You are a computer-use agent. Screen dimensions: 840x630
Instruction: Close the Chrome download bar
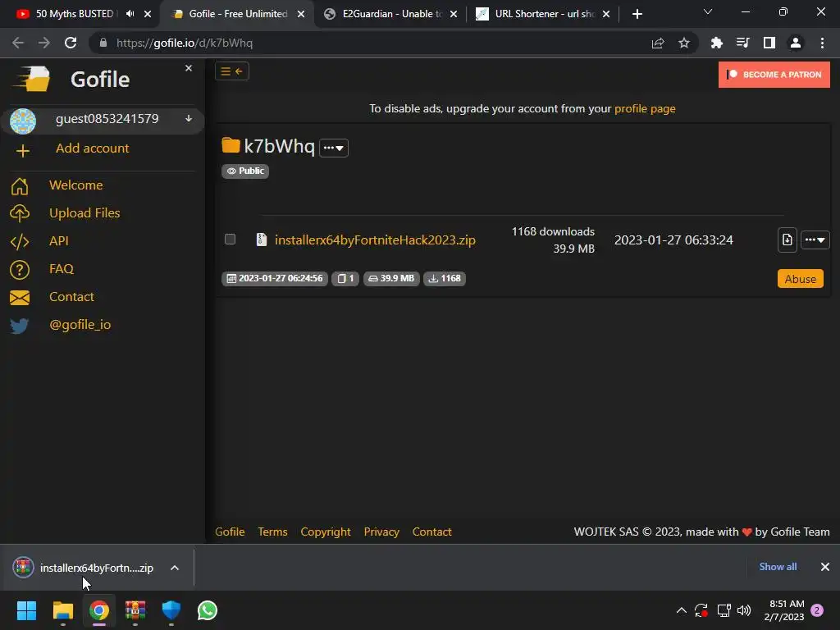click(825, 567)
